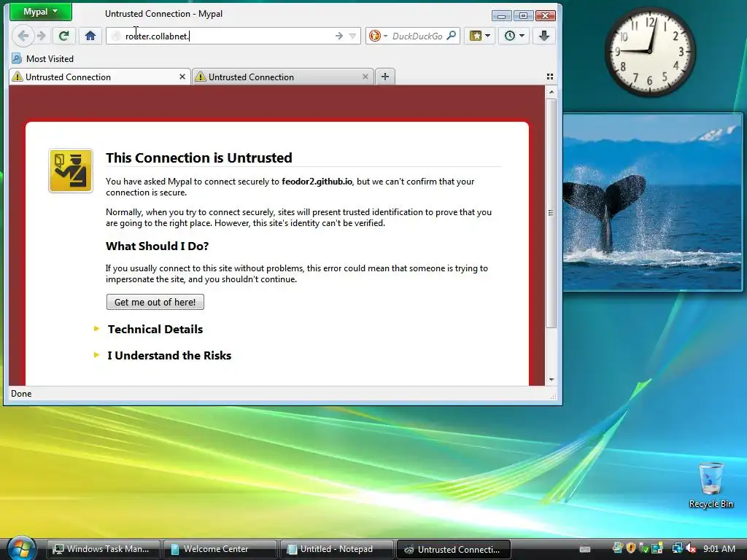Click the 9:01 AM taskbar clock

click(719, 548)
